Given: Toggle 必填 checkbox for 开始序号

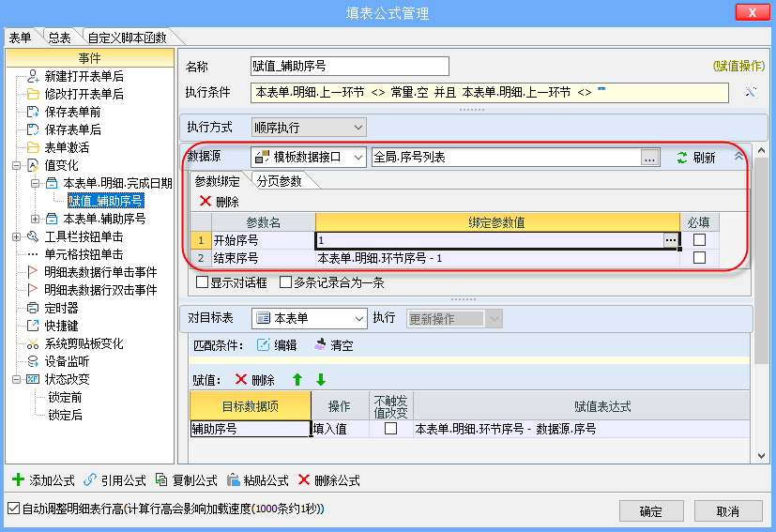Looking at the screenshot, I should click(699, 240).
